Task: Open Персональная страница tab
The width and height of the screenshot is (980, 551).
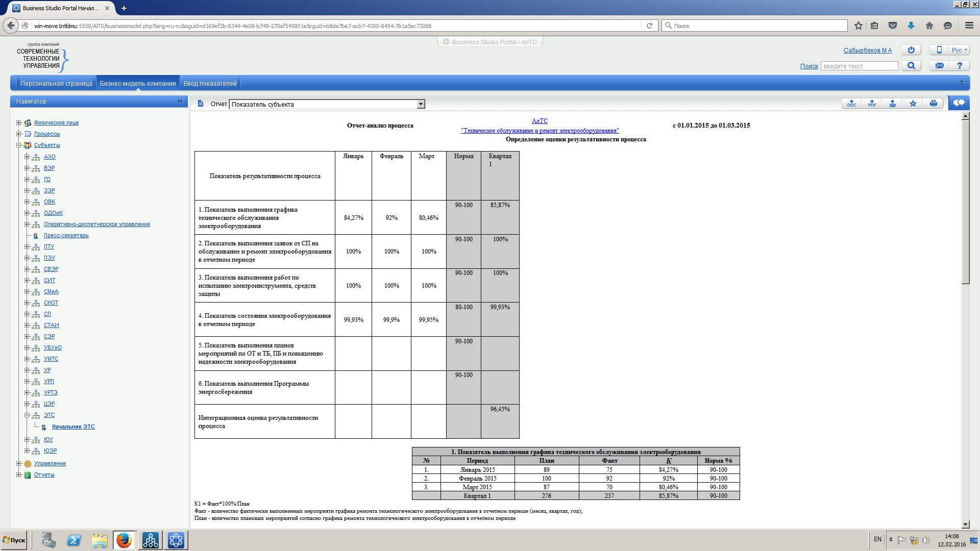Action: 56,84
